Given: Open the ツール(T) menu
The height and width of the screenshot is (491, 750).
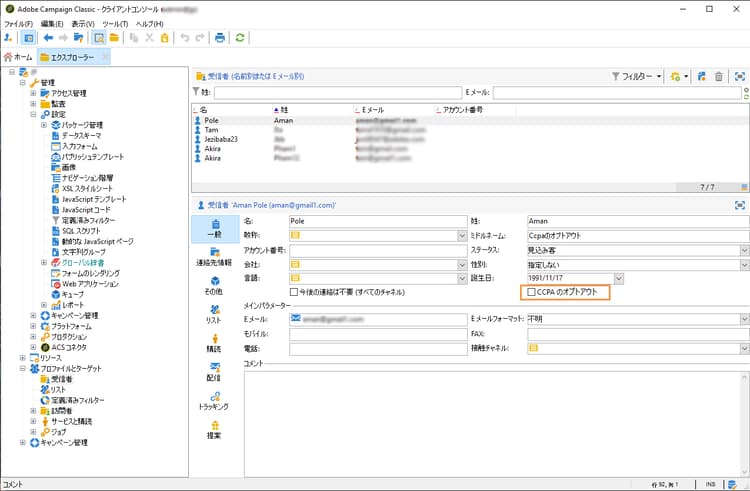Looking at the screenshot, I should [x=114, y=23].
